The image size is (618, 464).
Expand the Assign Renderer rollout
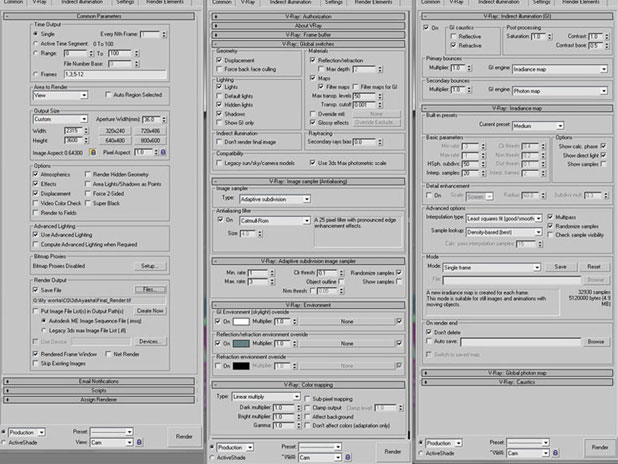(99, 400)
